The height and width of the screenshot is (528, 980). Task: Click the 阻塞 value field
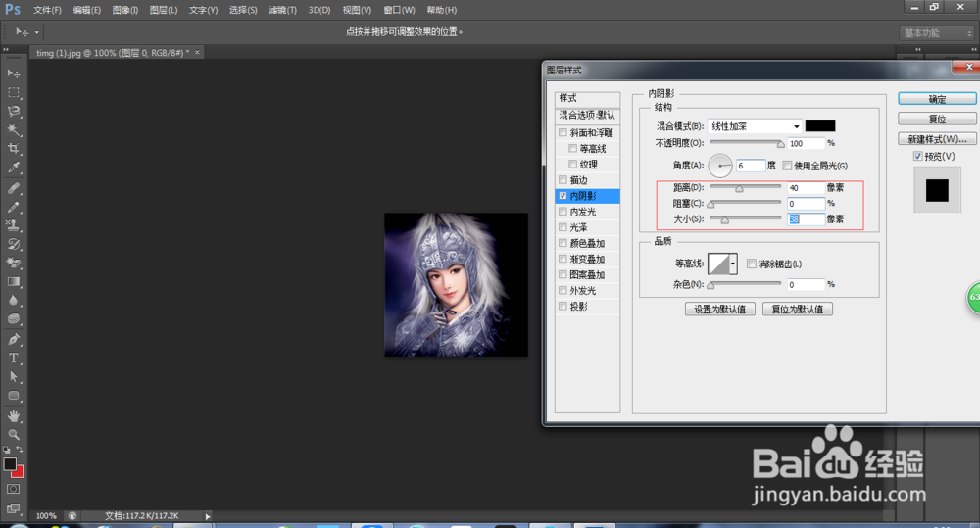click(807, 204)
